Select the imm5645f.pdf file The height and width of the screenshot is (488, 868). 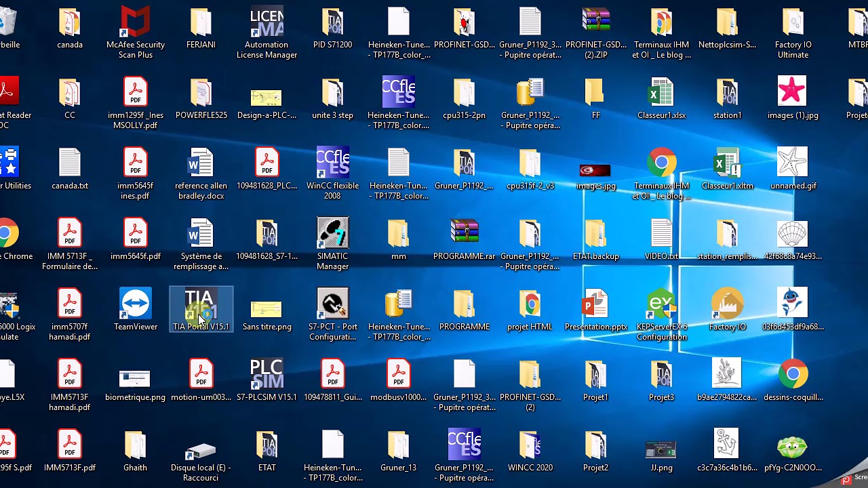tap(136, 239)
